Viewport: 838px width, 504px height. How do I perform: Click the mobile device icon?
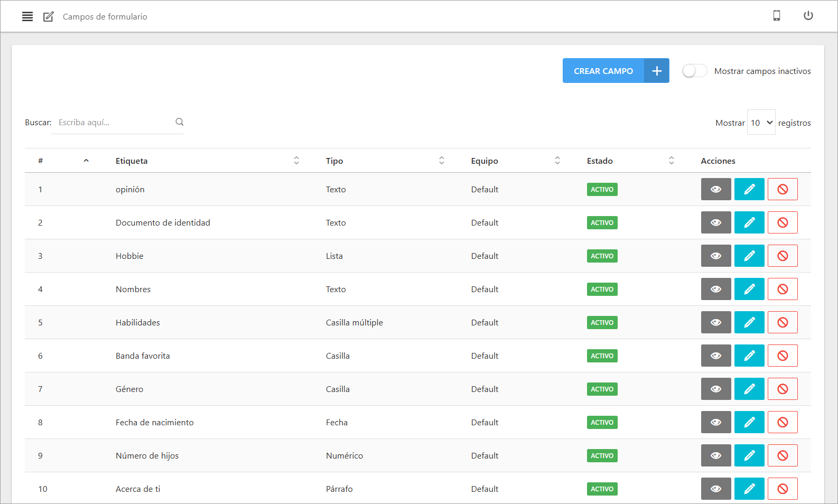(x=776, y=16)
